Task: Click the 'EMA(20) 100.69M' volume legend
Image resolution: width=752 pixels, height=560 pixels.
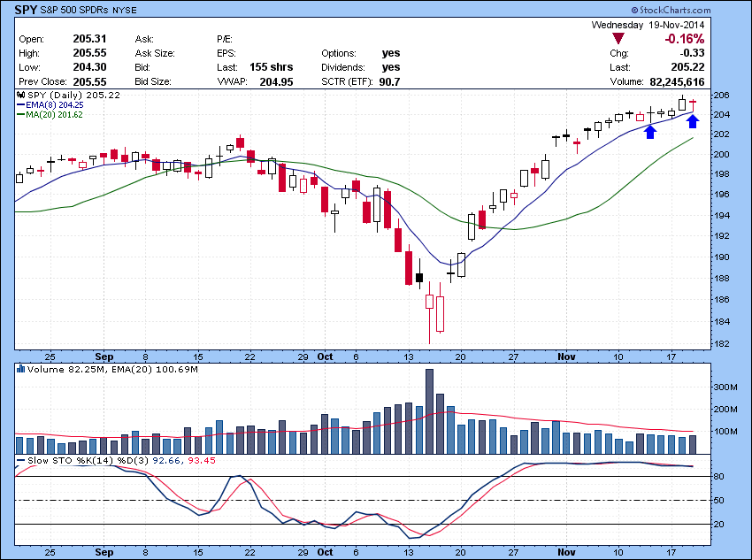Action: [155, 369]
